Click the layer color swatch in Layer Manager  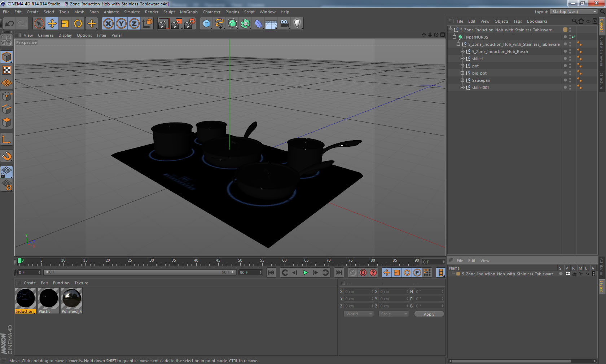point(458,274)
